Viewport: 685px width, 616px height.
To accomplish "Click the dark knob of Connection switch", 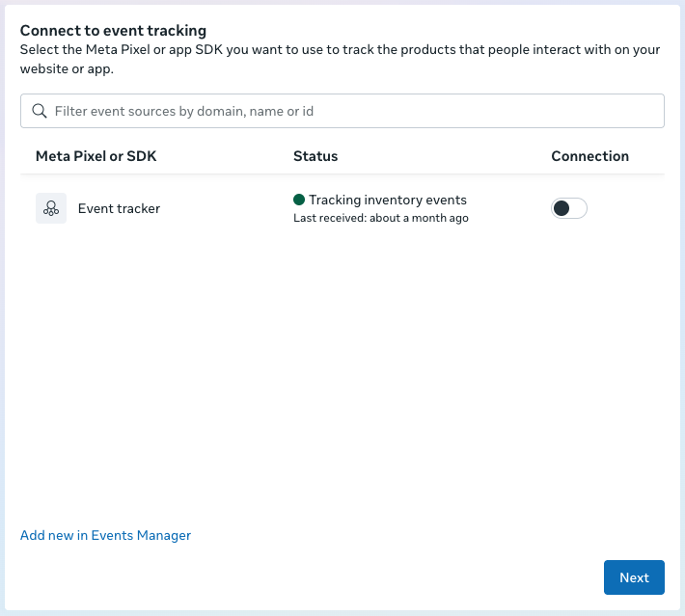I will coord(562,208).
